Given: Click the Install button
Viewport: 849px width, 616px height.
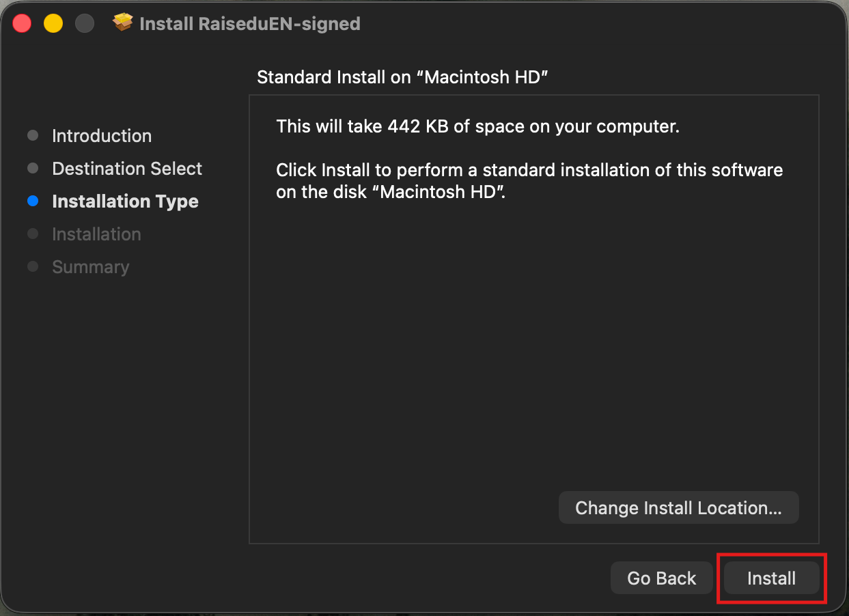Looking at the screenshot, I should (x=771, y=578).
